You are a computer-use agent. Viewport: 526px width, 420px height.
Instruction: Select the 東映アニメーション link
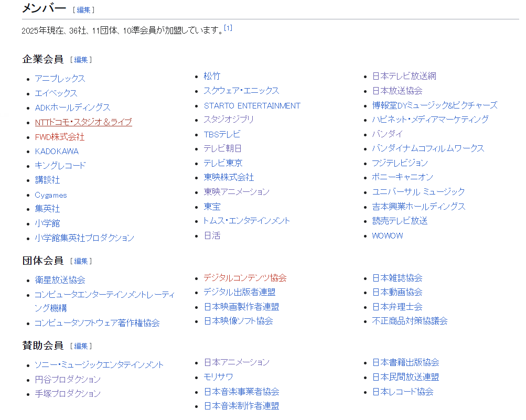[x=237, y=192]
